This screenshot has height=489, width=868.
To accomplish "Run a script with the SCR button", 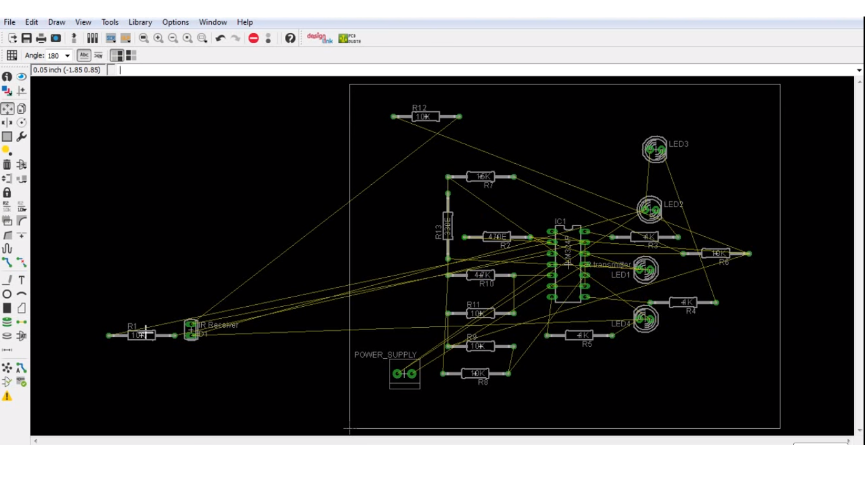I will (x=111, y=39).
